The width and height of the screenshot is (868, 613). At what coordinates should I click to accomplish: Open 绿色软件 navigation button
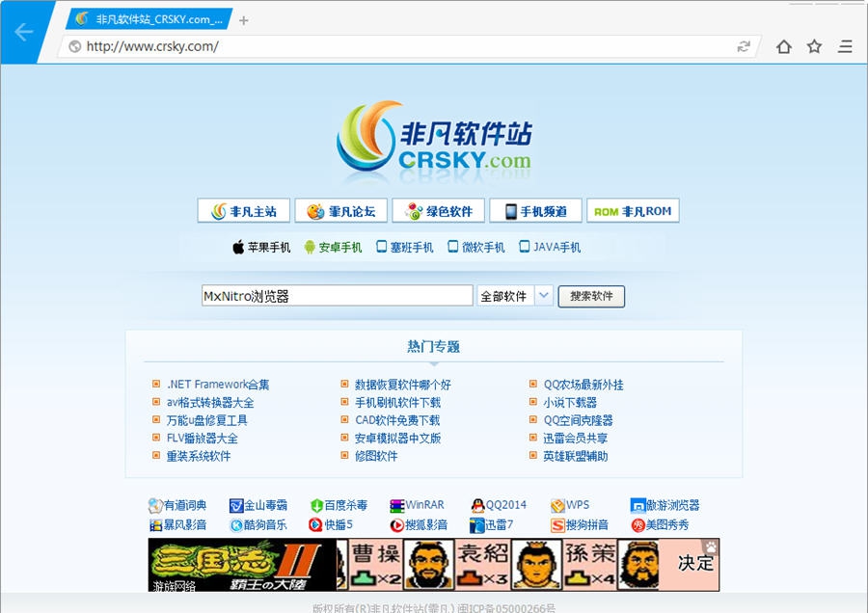pyautogui.click(x=439, y=211)
